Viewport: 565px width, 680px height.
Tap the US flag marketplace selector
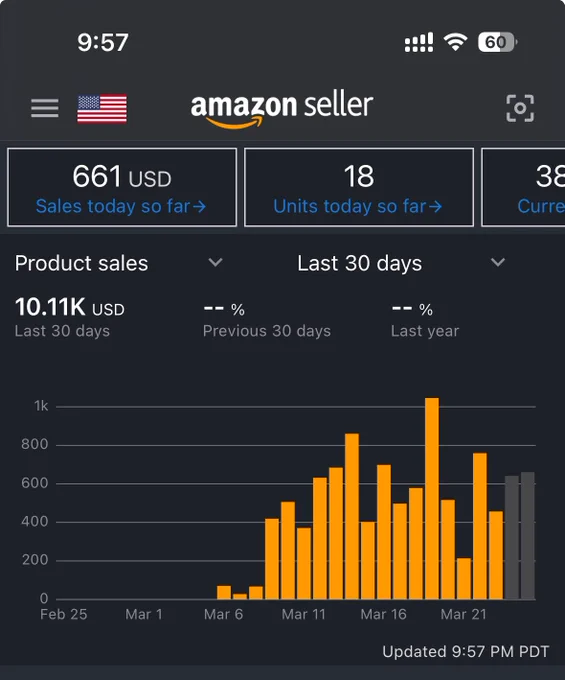[102, 108]
